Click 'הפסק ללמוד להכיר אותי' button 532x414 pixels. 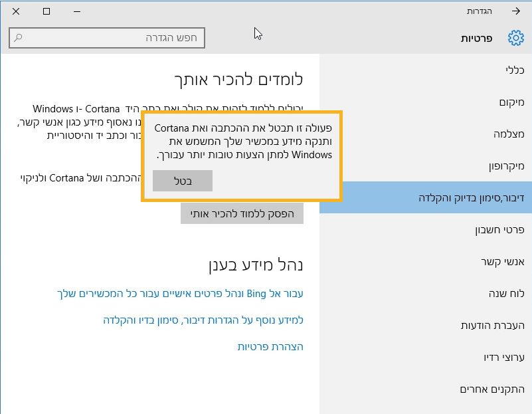point(242,213)
